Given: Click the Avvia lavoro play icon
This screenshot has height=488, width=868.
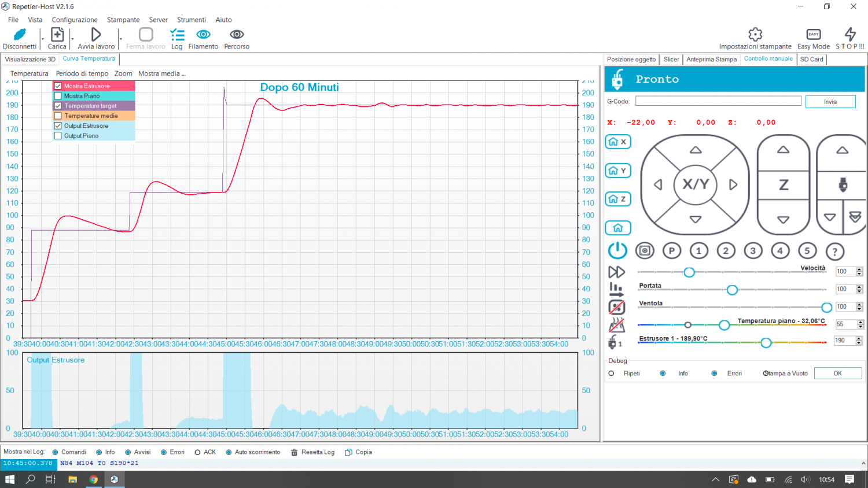Looking at the screenshot, I should click(x=96, y=35).
